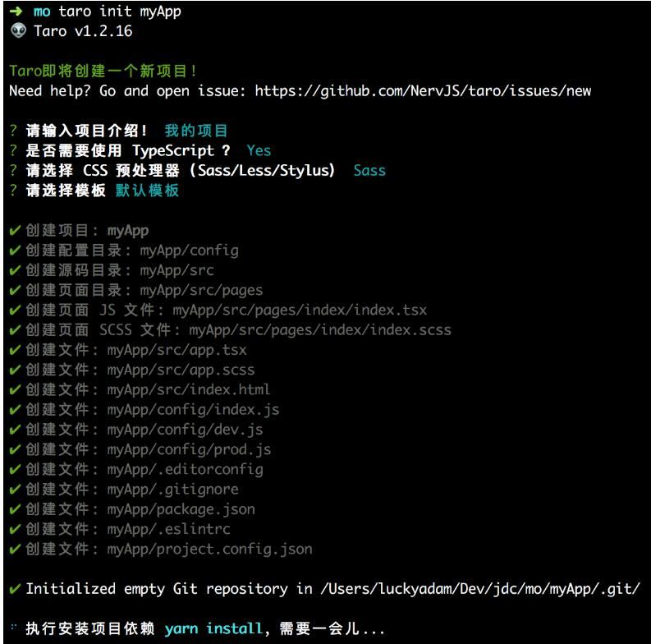Click the Git path '/Users/luckyadam/Dev/jdc/mo/myApp/.git/'

[480, 589]
